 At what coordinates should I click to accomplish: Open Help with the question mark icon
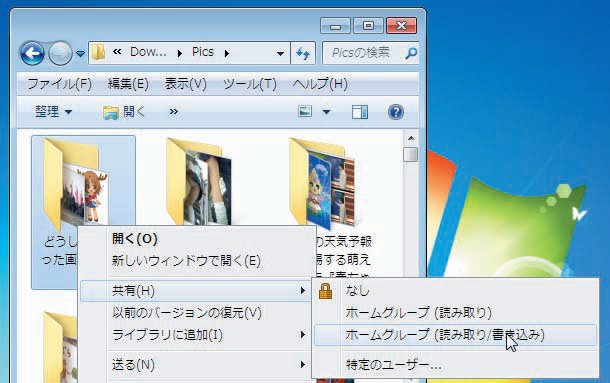(396, 112)
